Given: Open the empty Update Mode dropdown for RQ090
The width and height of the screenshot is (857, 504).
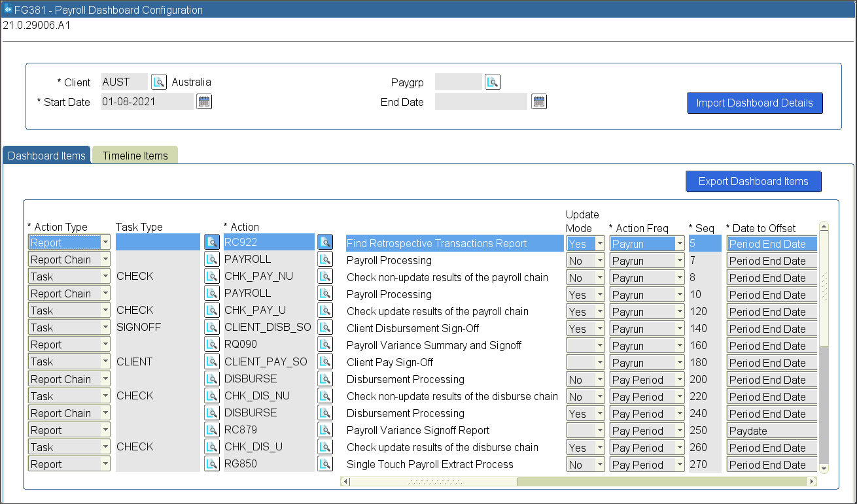Looking at the screenshot, I should (x=600, y=345).
